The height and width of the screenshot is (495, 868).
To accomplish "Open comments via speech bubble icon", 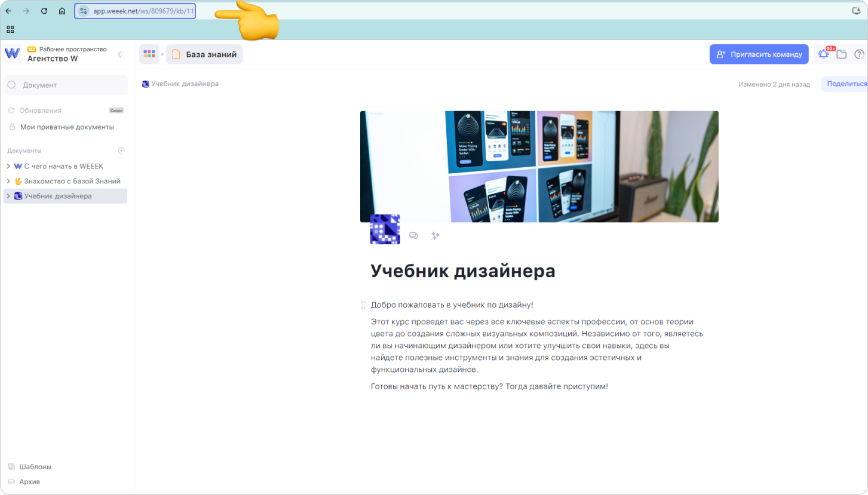I will [413, 236].
